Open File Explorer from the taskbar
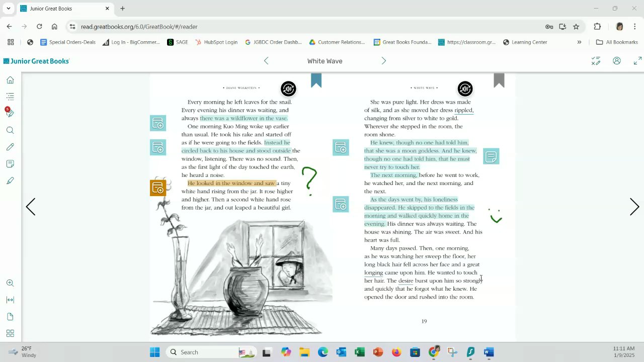The height and width of the screenshot is (362, 644). [304, 352]
